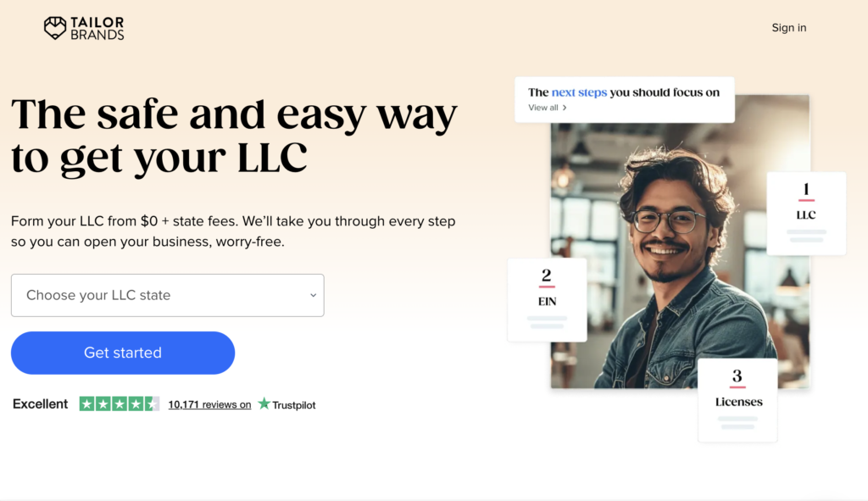
Task: Click the third green rating star
Action: click(119, 404)
